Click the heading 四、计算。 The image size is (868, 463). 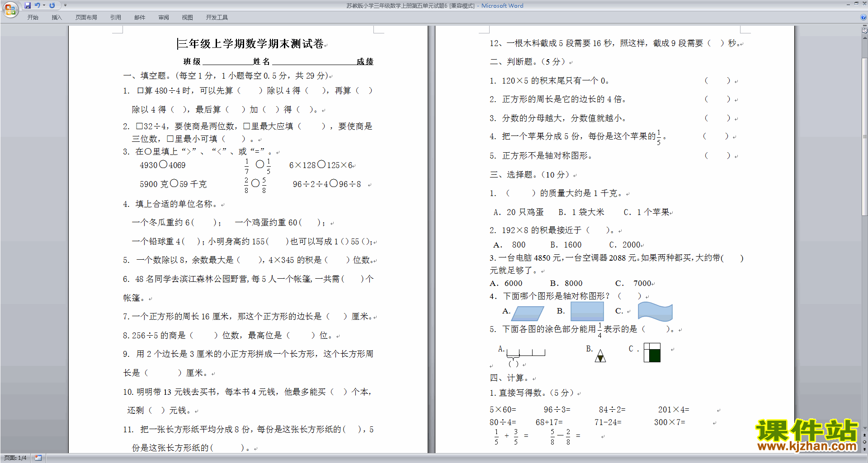click(511, 378)
